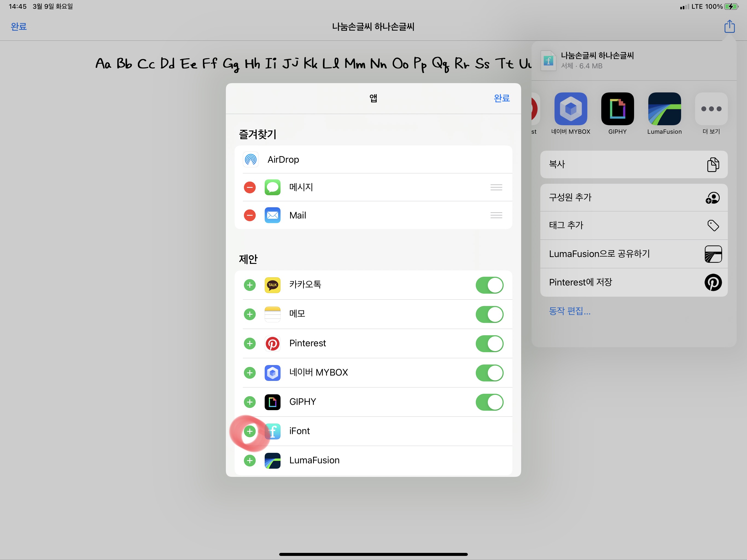This screenshot has width=747, height=560.
Task: Tap the LumaFusion icon in share row
Action: click(664, 109)
